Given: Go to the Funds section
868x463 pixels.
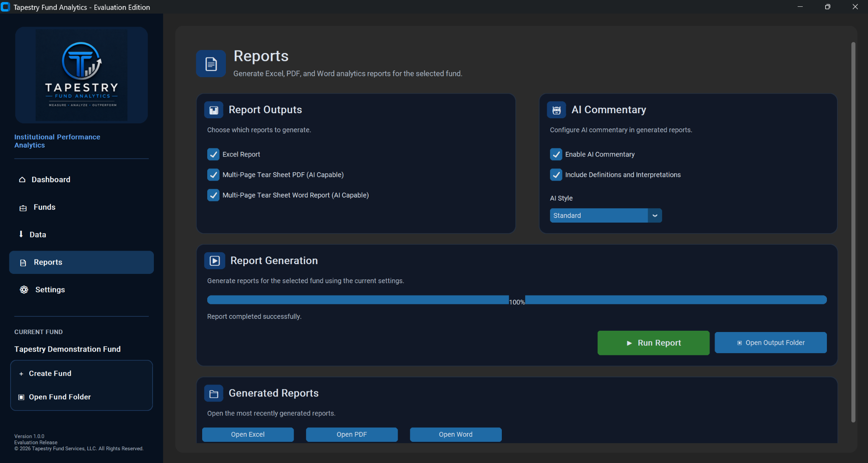Looking at the screenshot, I should click(81, 207).
